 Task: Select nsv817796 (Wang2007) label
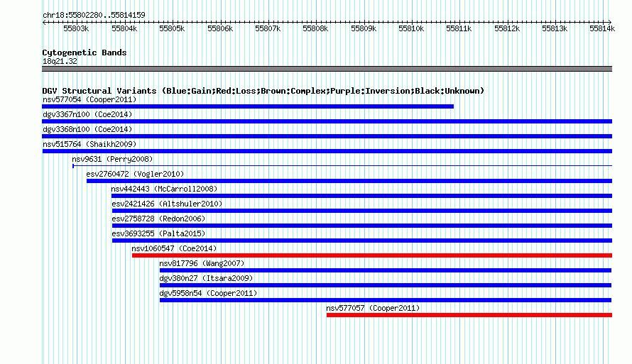(x=202, y=263)
